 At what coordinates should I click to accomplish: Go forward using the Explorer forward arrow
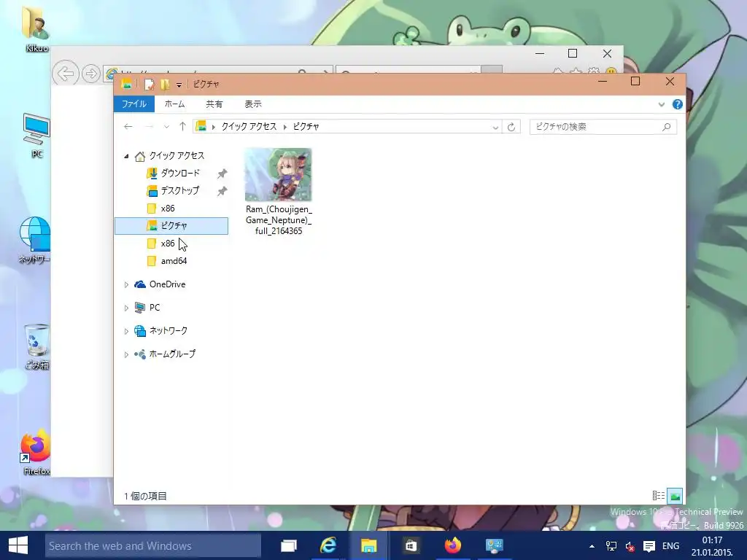tap(149, 127)
